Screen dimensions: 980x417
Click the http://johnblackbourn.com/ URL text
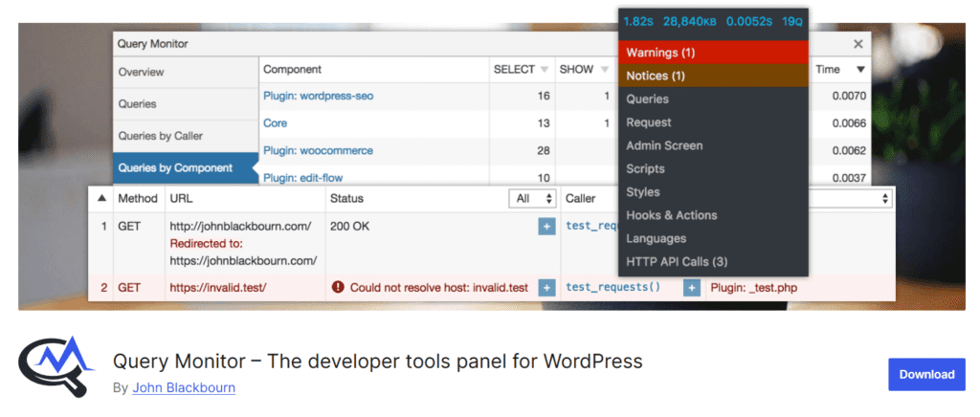click(240, 227)
